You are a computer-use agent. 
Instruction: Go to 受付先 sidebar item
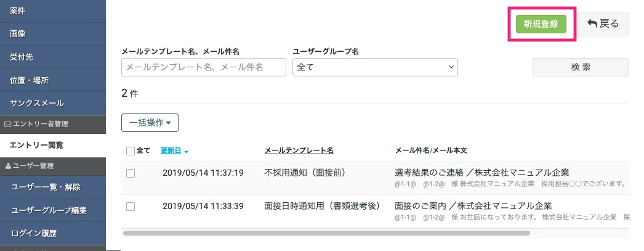coord(22,57)
